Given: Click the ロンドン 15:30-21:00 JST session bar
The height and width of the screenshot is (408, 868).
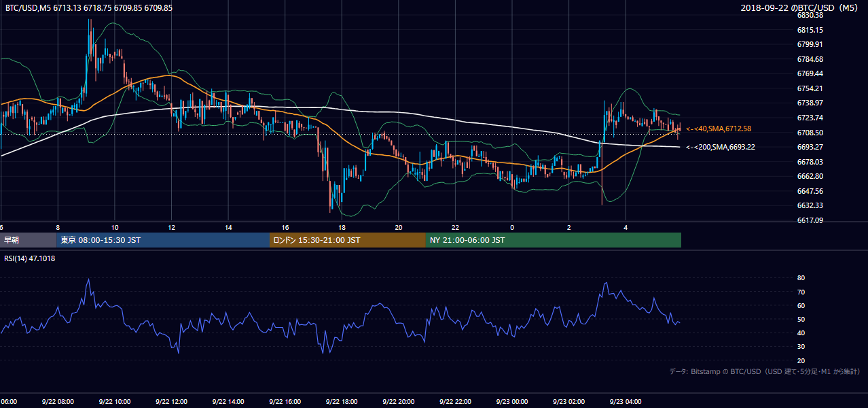Looking at the screenshot, I should [x=348, y=240].
